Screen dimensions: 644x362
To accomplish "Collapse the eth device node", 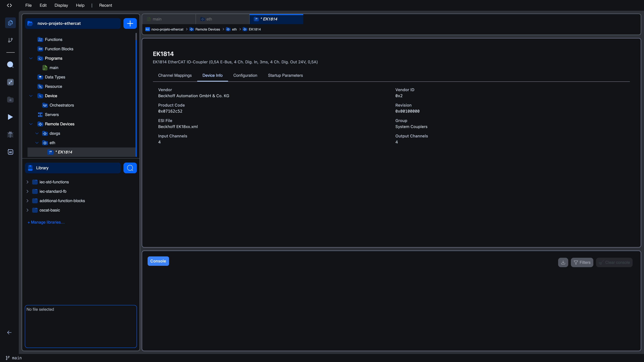I will [x=37, y=143].
